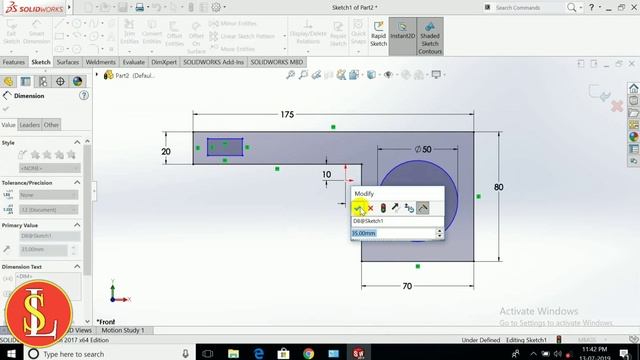Switch to the SOLIDWORKS Add-Ins tab

(213, 62)
